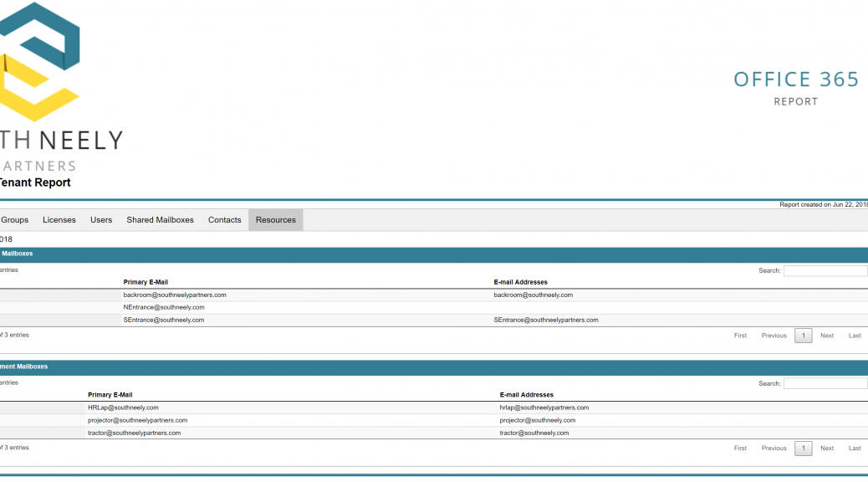868x482 pixels.
Task: Select SEntrance@southneelypartners.com address cell
Action: click(x=546, y=320)
